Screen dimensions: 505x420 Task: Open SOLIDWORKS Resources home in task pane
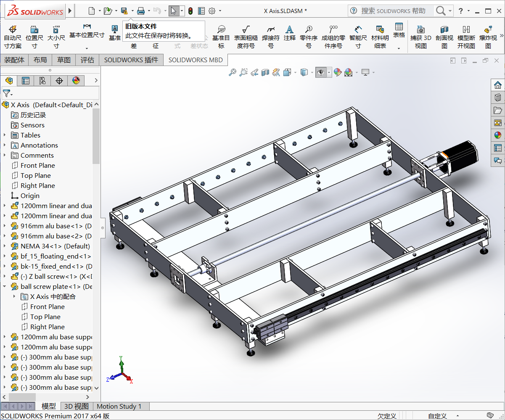[498, 85]
